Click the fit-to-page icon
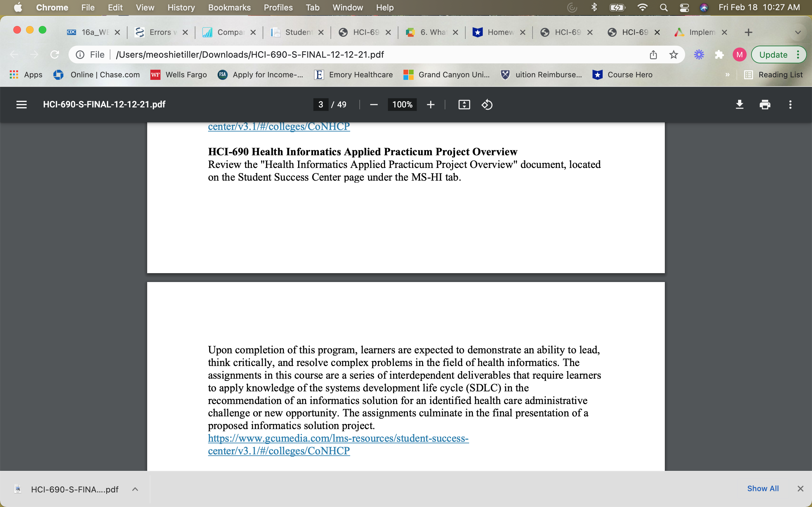This screenshot has height=507, width=812. [x=463, y=105]
